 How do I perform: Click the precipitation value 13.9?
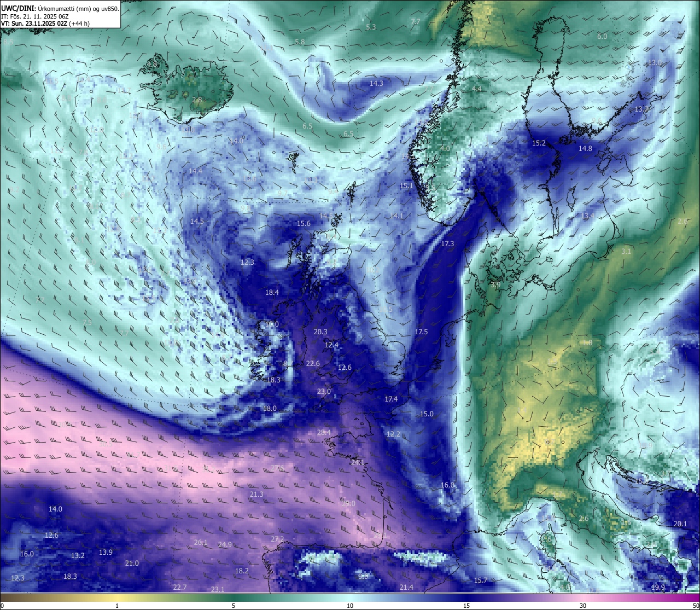coord(106,552)
